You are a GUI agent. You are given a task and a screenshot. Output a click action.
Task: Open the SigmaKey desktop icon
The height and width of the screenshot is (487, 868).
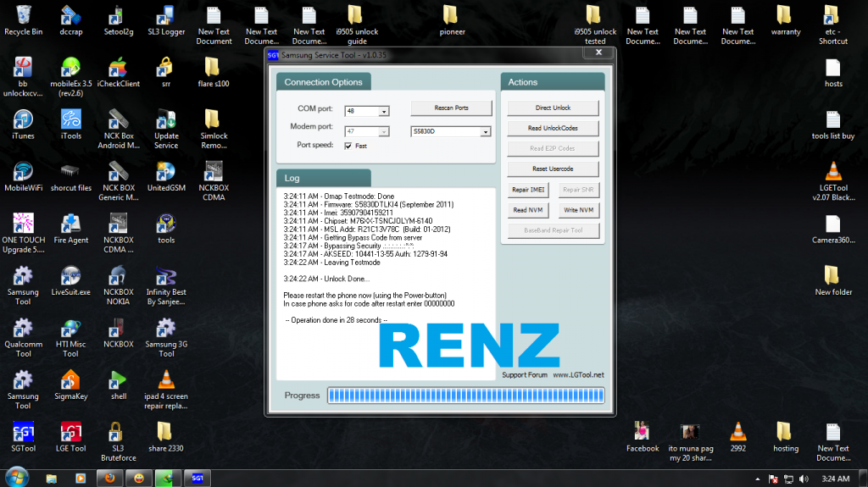tap(71, 385)
